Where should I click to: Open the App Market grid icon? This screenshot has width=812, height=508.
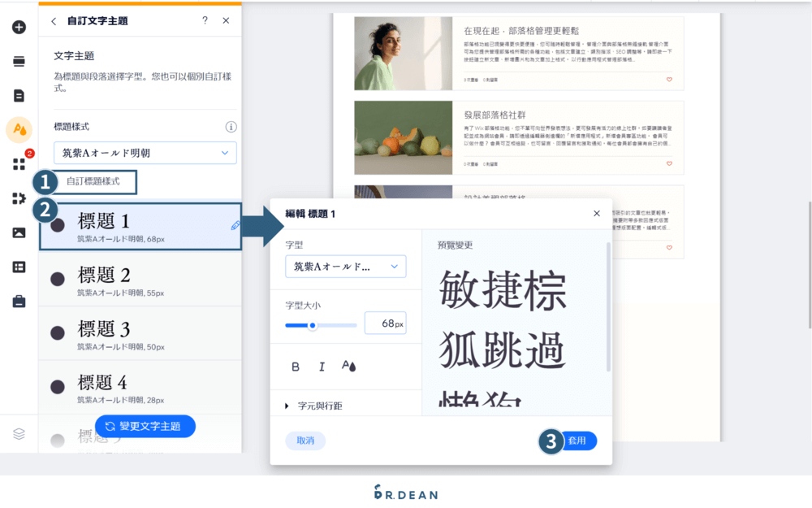pyautogui.click(x=18, y=164)
